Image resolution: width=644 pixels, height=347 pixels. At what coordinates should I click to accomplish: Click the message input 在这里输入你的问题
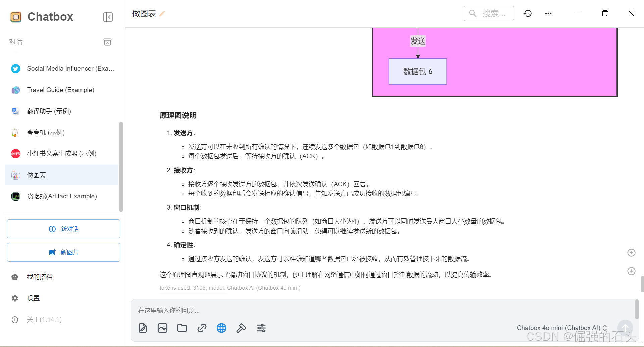(x=382, y=311)
